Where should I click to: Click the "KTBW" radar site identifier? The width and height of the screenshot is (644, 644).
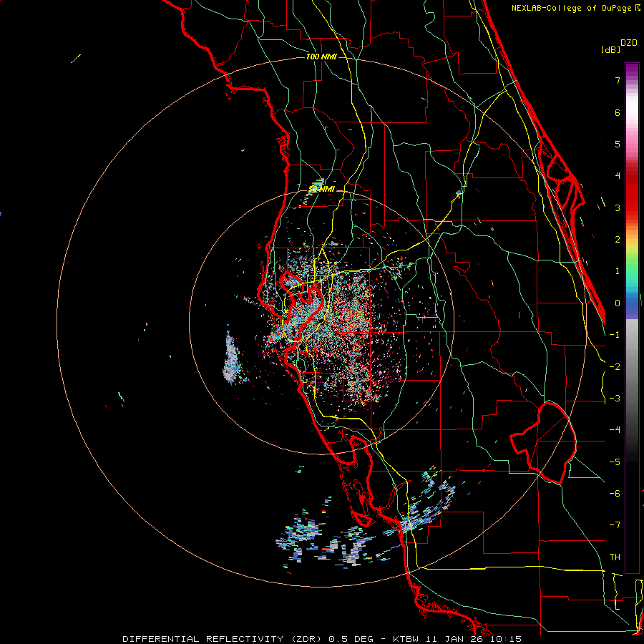[406, 639]
